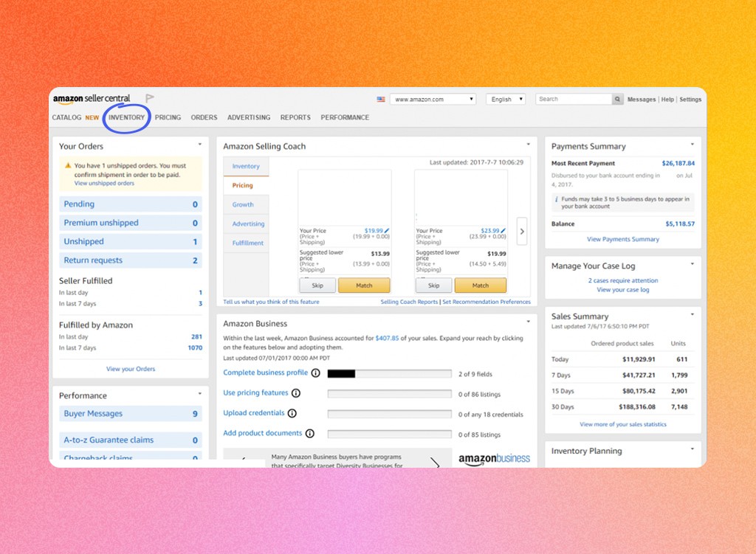Open info icon for Upload credentials
Screen dimensions: 756x554
(292, 413)
